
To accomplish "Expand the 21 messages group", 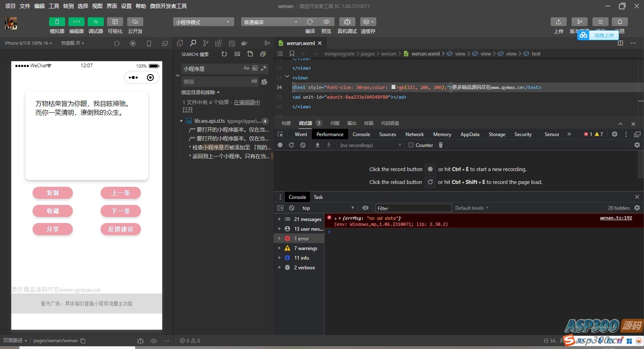I will tap(279, 219).
